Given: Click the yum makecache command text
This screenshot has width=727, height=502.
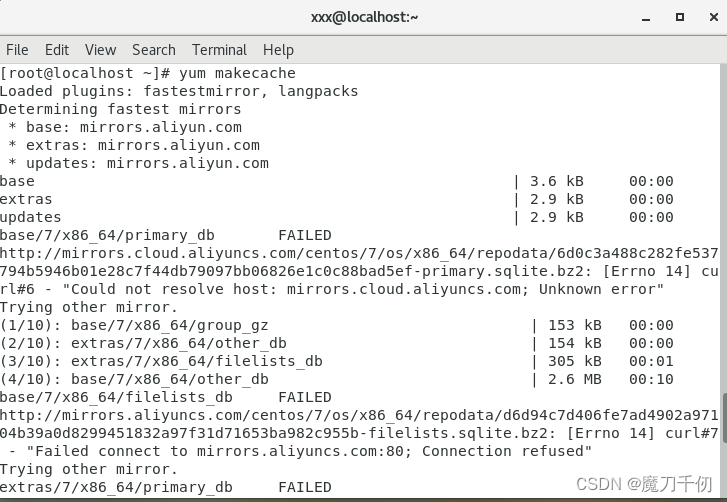Looking at the screenshot, I should (237, 73).
